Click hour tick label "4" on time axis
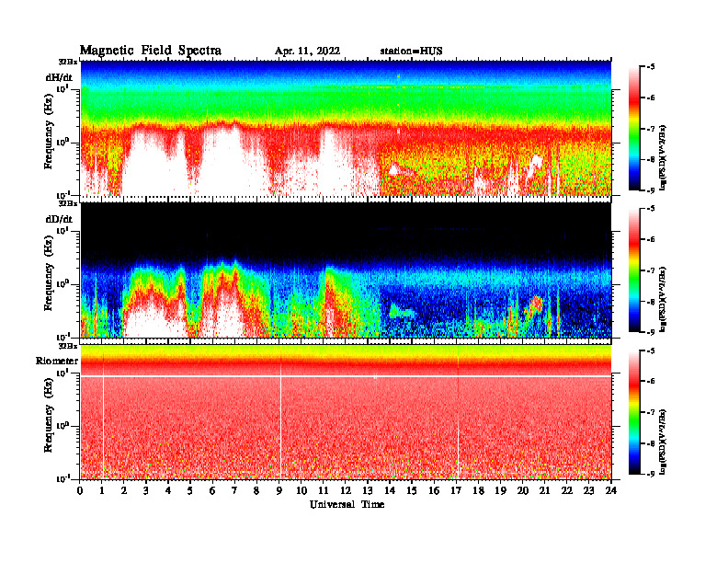Viewport: 728px width, 563px height. (x=168, y=490)
